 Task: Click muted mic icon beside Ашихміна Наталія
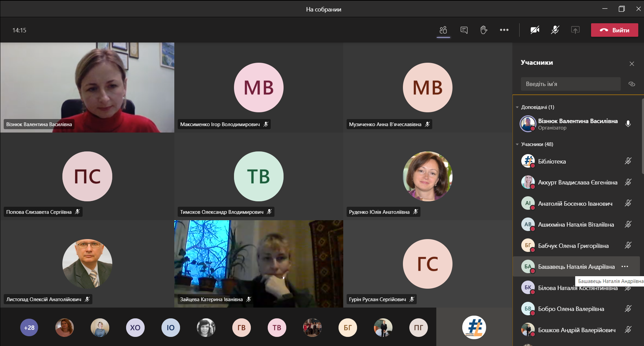tap(628, 224)
